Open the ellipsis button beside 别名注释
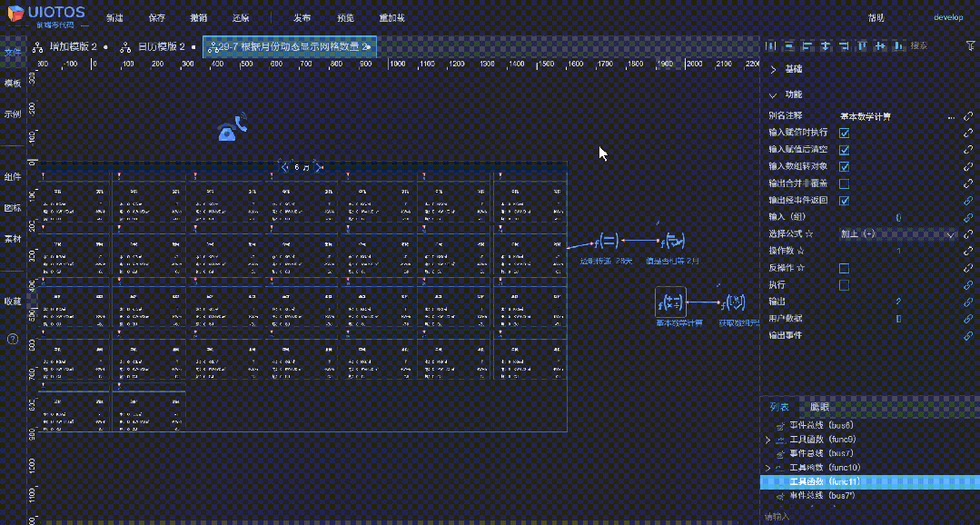Image resolution: width=980 pixels, height=525 pixels. 951,117
